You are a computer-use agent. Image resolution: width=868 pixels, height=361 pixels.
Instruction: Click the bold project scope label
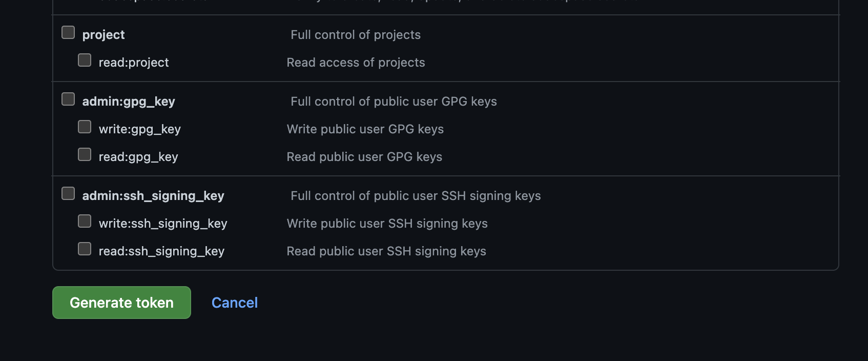tap(104, 35)
